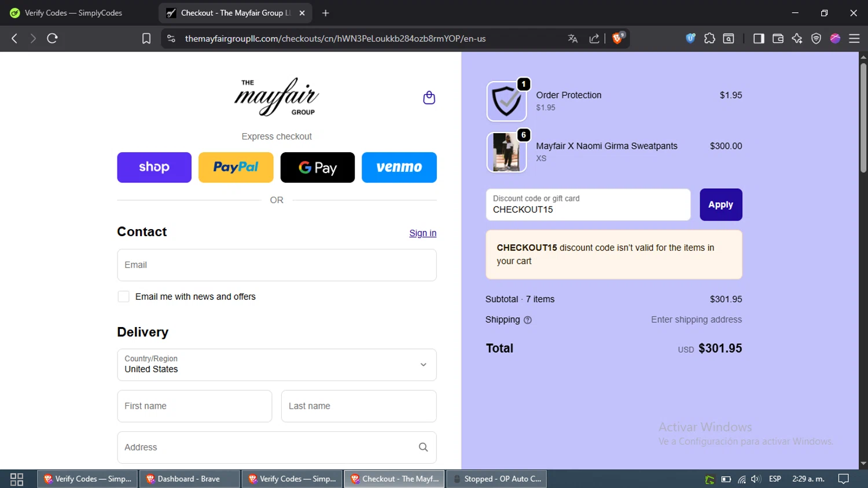Check Email me with news and offers
Image resolution: width=868 pixels, height=488 pixels.
tap(123, 296)
